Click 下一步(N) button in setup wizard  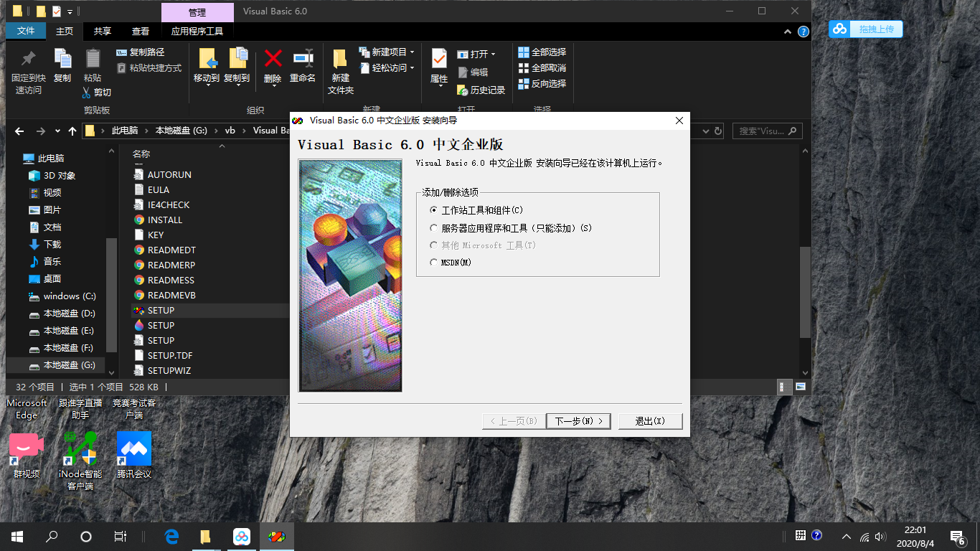click(x=578, y=421)
